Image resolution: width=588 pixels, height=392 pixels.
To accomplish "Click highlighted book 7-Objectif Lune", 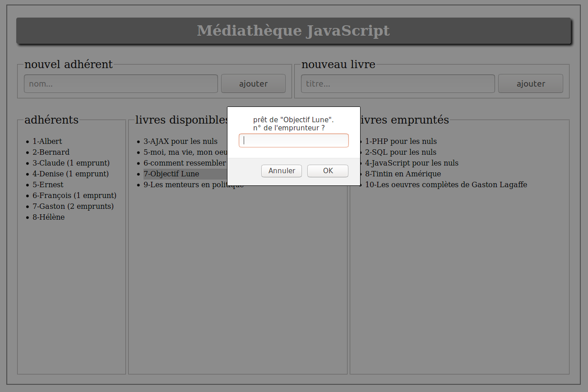I will click(x=171, y=174).
